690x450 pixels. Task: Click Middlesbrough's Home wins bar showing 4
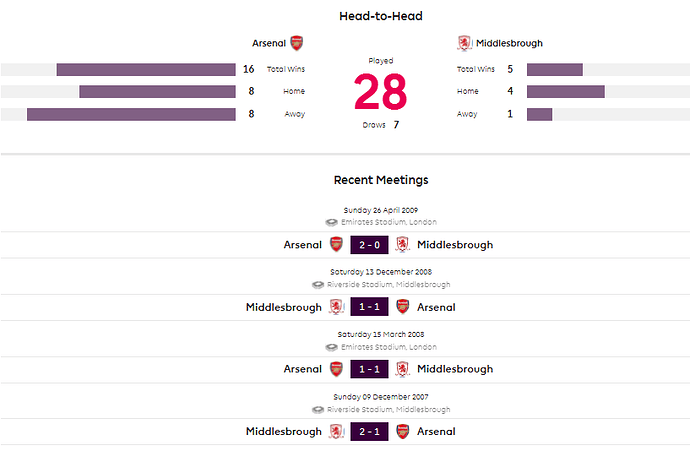(565, 91)
